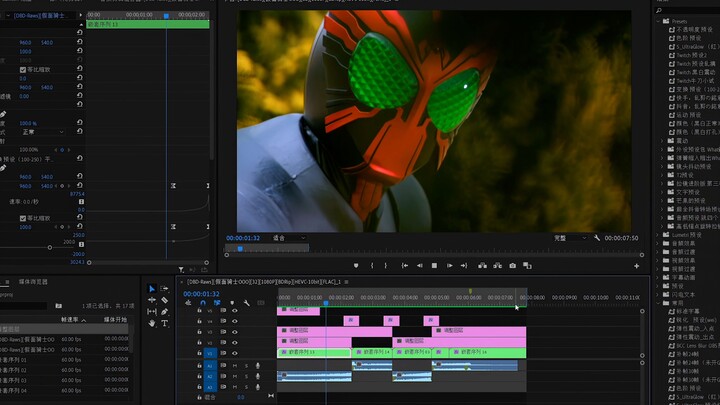
Task: Toggle lock on track V5
Action: pos(199,310)
